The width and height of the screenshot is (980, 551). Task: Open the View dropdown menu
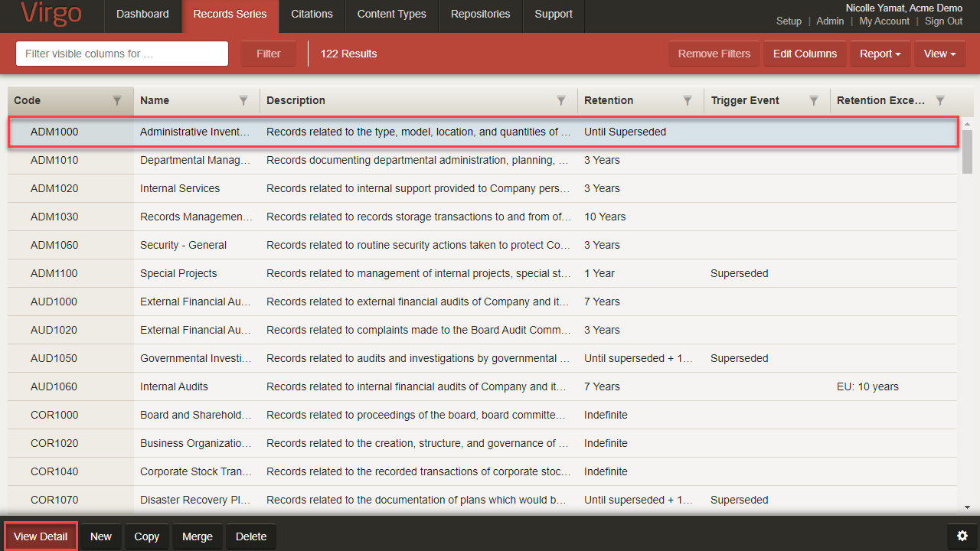939,54
